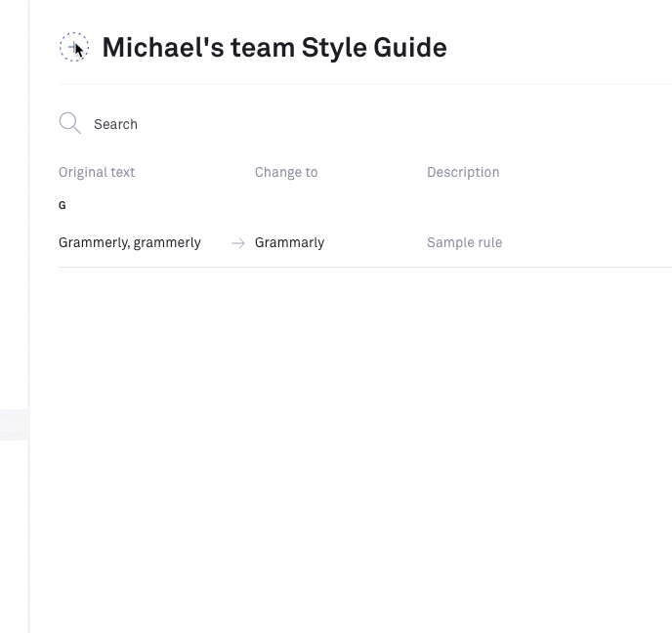The width and height of the screenshot is (672, 633).
Task: Click the lowercase "grammerly" variant in the rule
Action: [x=167, y=242]
